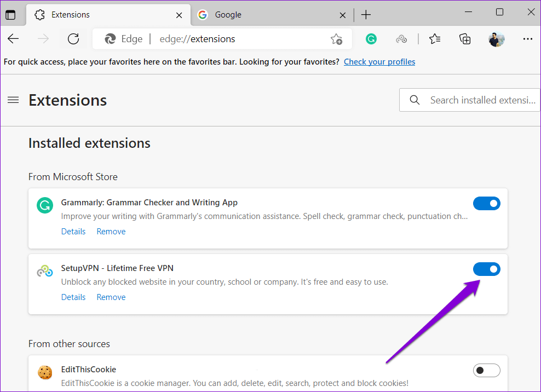Click the Search installed extensions field

[x=470, y=100]
